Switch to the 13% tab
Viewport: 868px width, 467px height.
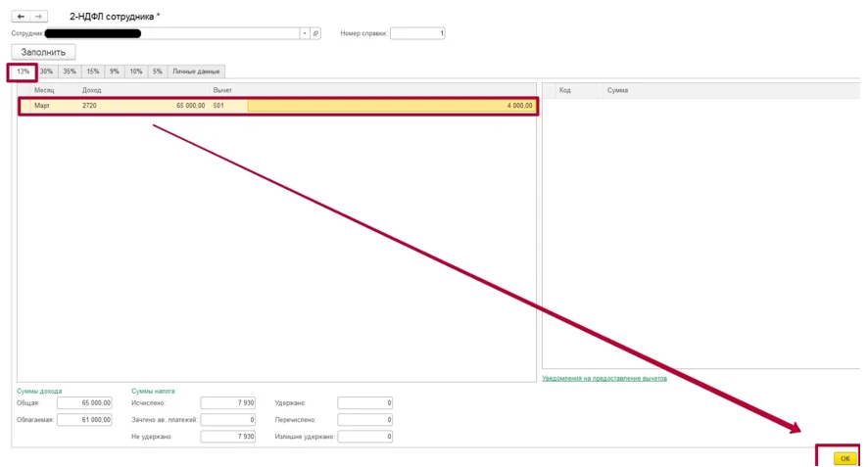(23, 71)
